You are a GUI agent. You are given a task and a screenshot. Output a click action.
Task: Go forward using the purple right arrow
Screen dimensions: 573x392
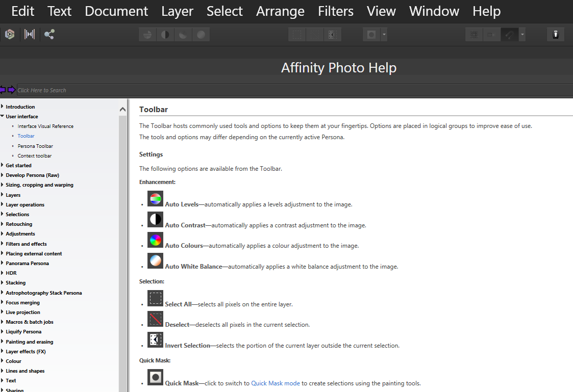point(11,90)
